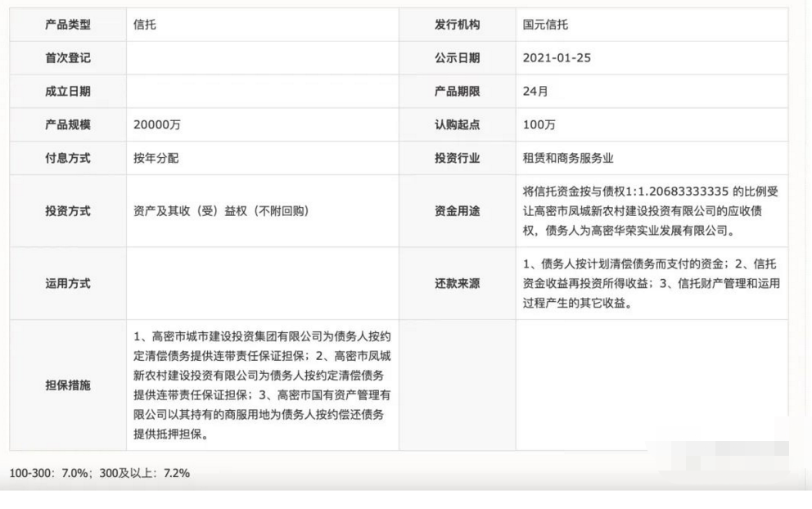Click the 100万 subscription minimum value
Image resolution: width=812 pixels, height=509 pixels.
[x=539, y=124]
